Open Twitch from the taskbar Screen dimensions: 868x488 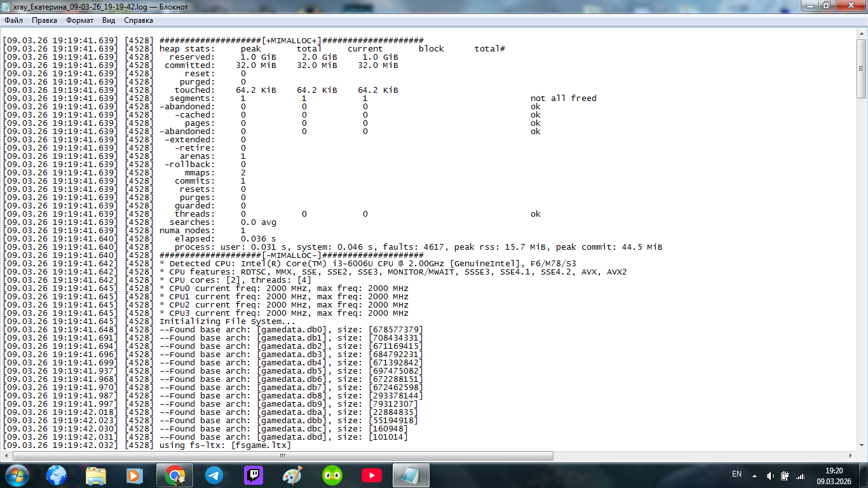coord(254,475)
